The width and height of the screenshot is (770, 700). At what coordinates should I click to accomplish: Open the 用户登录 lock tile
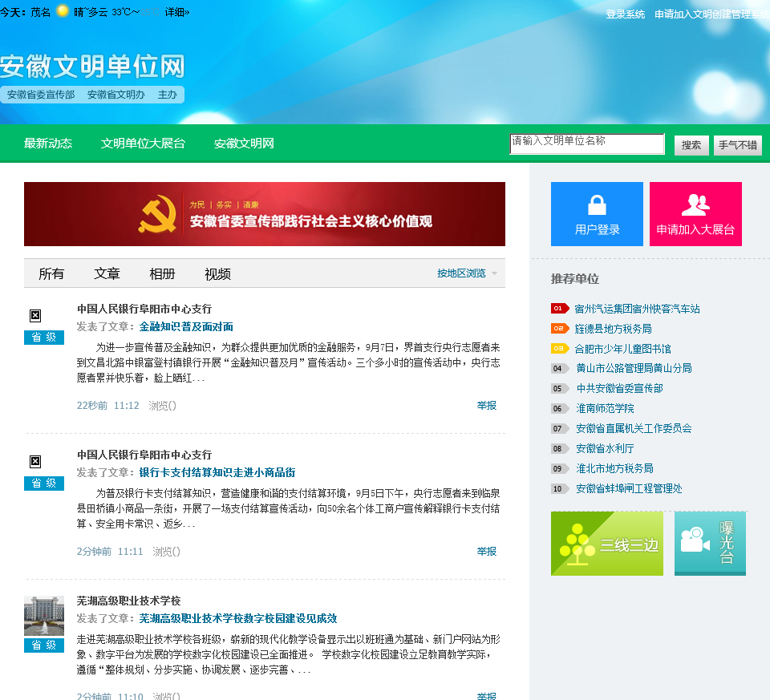(x=597, y=214)
